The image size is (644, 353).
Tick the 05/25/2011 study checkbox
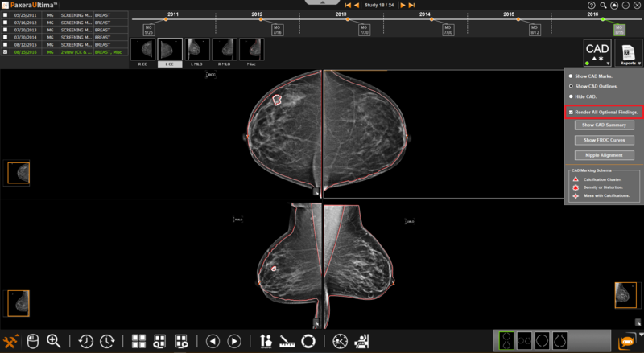coord(6,16)
